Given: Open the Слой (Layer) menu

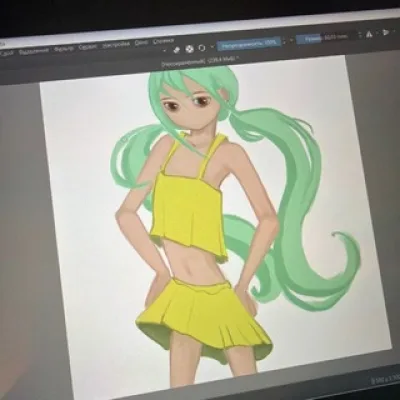Looking at the screenshot, I should (7, 53).
